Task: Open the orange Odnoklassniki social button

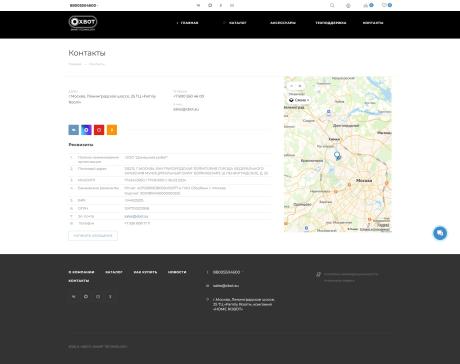Action: [x=112, y=130]
